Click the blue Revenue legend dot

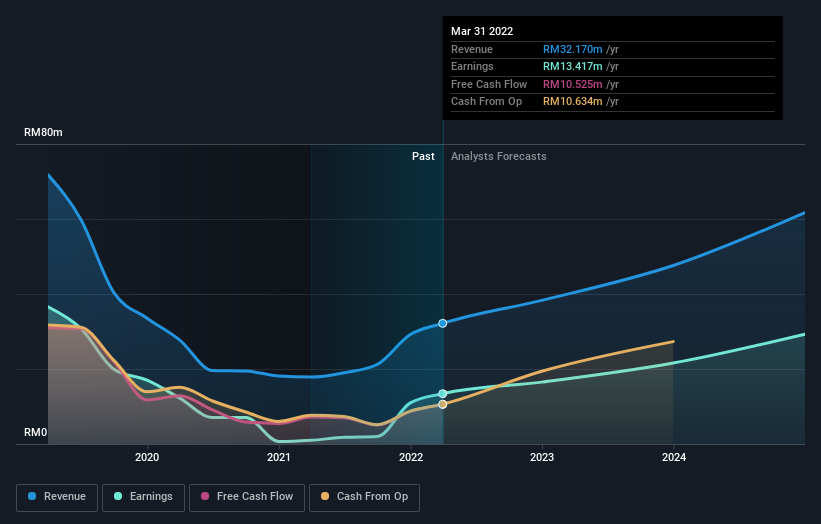(x=32, y=496)
